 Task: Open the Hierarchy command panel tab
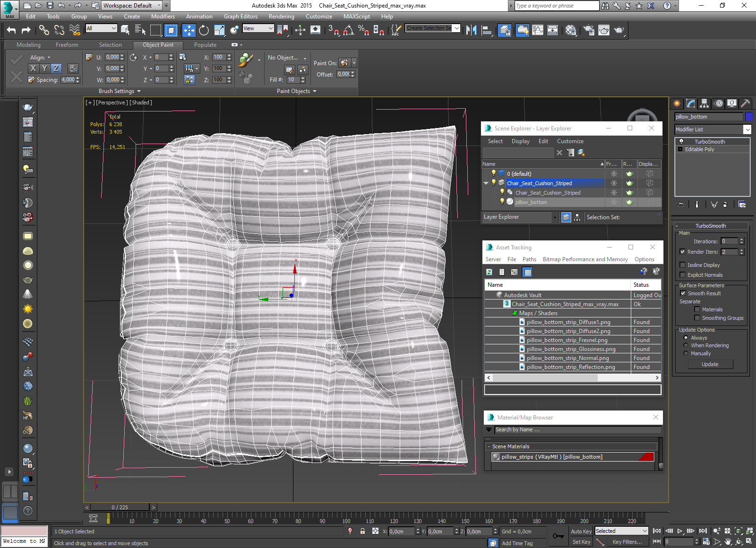coord(704,103)
